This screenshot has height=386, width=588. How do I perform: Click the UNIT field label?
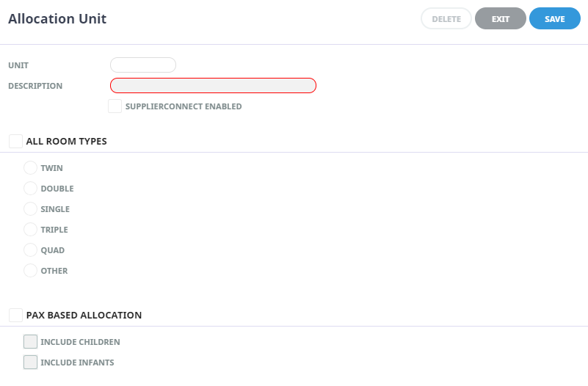pyautogui.click(x=18, y=65)
